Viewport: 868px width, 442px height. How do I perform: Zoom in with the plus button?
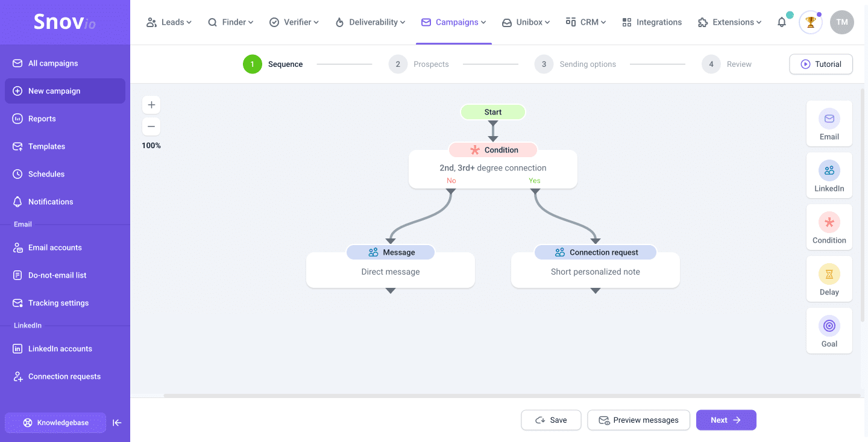pyautogui.click(x=151, y=105)
